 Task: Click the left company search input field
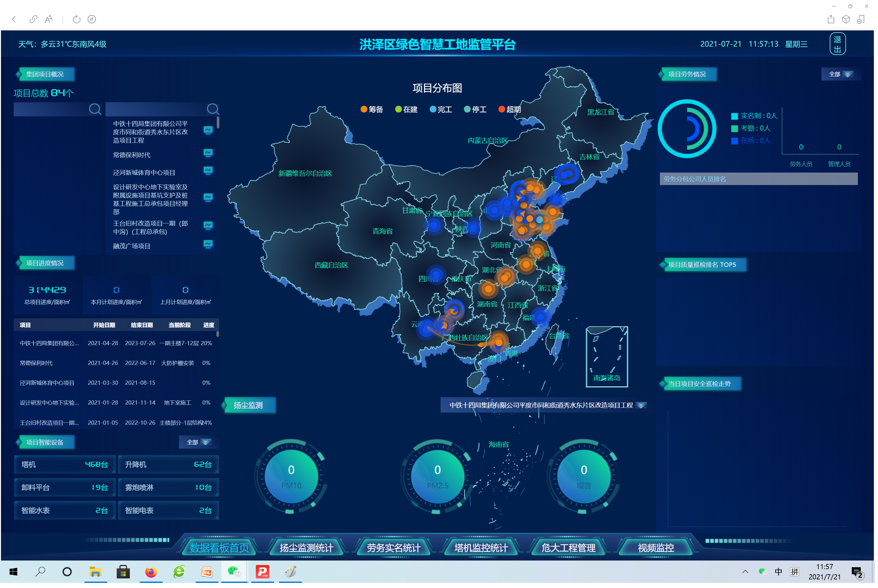click(51, 109)
